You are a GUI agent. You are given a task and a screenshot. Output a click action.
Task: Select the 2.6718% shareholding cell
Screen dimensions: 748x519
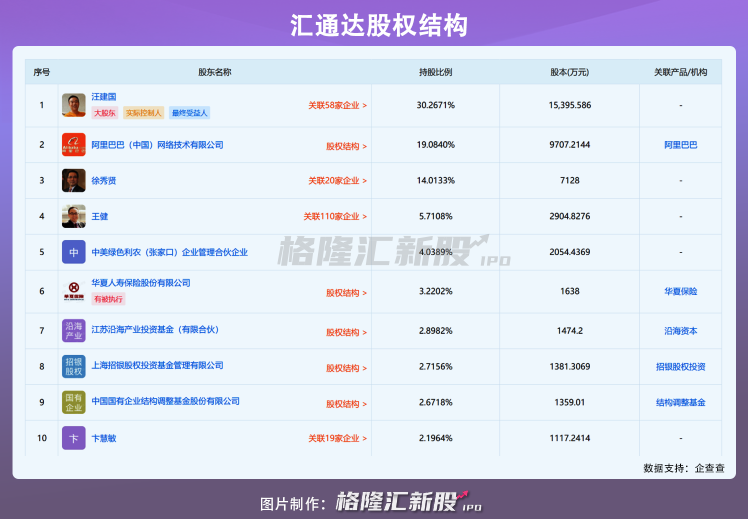(436, 402)
